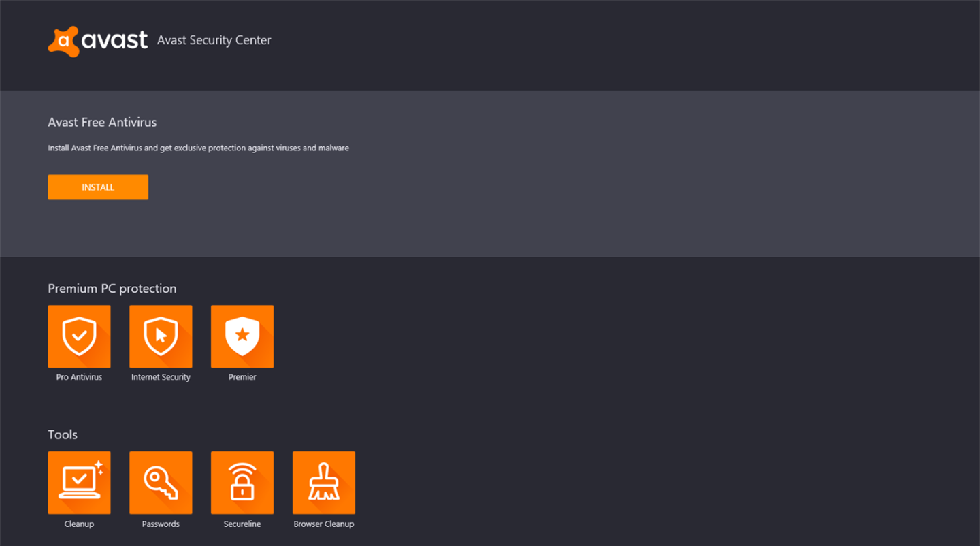Launch the Cleanup laptop icon tile
Viewport: 980px width, 546px height.
click(x=79, y=483)
